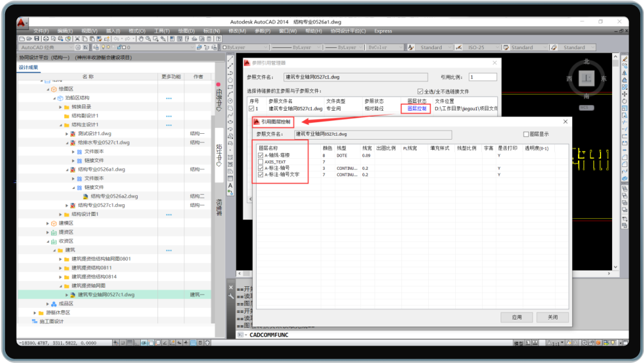Click the 应用 button
The width and height of the screenshot is (644, 363).
[x=517, y=318]
